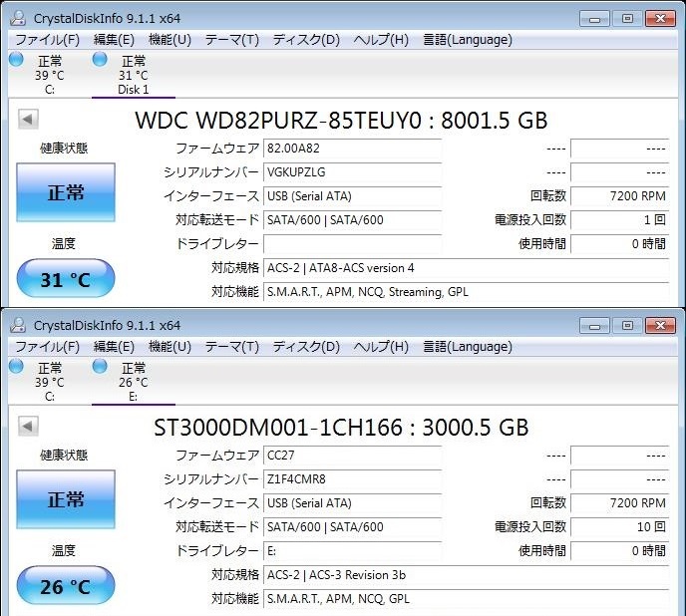Click the ST3000DM001 7200 RPM rotation field
Screen dimensions: 686x616
[x=620, y=503]
